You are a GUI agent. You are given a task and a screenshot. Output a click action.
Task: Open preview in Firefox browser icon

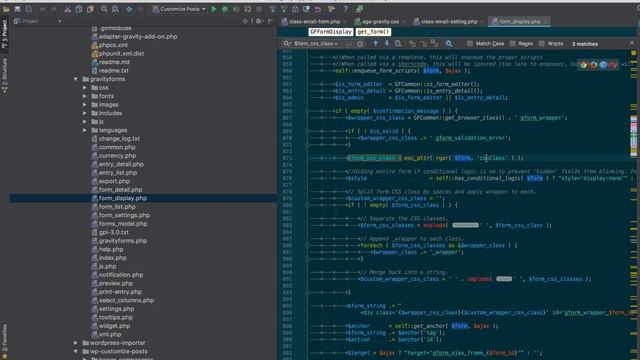[593, 65]
